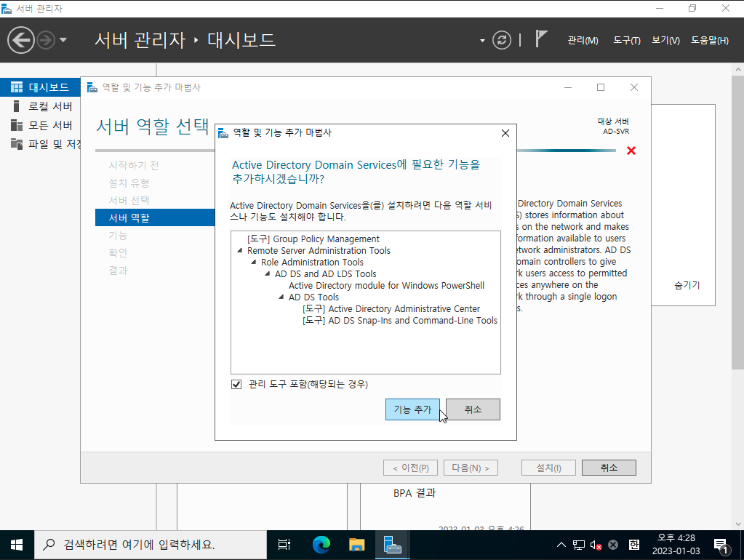Collapse Role Administration Tools node
Screen dimensions: 744x560
click(253, 262)
